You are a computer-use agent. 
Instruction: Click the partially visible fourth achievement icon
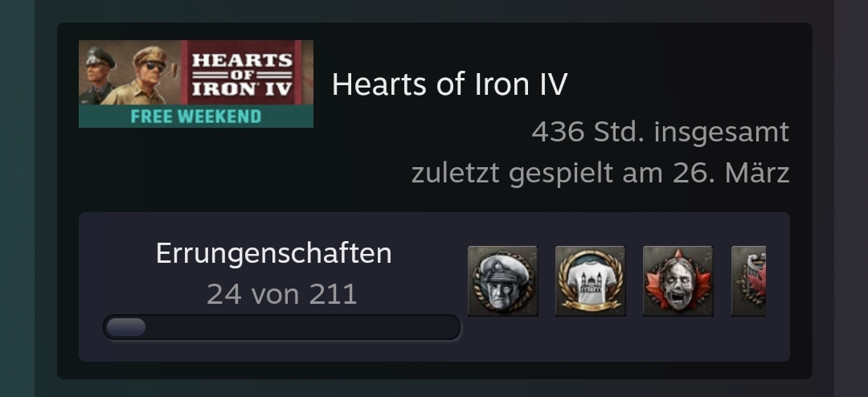pyautogui.click(x=748, y=281)
